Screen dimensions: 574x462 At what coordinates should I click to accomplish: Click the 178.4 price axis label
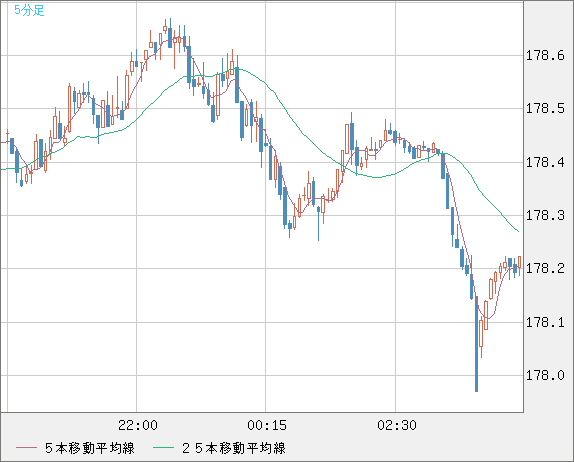[545, 162]
